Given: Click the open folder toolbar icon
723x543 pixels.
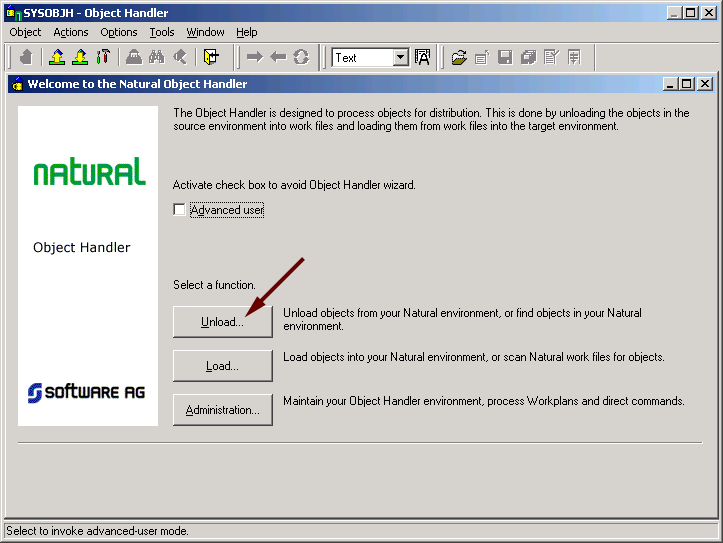Looking at the screenshot, I should [459, 58].
